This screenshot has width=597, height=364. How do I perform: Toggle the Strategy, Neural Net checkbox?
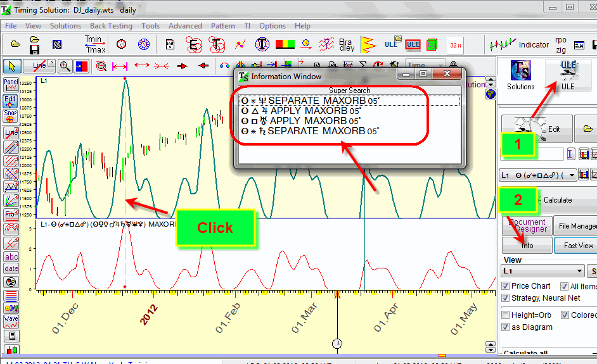pyautogui.click(x=506, y=298)
